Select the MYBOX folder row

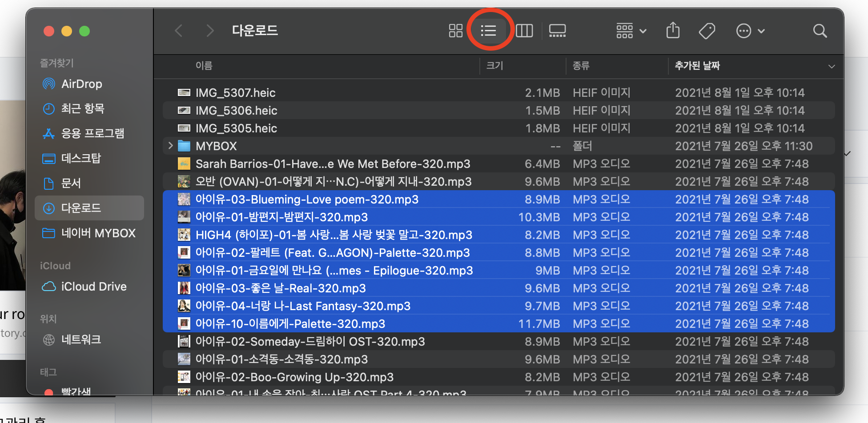tap(498, 146)
